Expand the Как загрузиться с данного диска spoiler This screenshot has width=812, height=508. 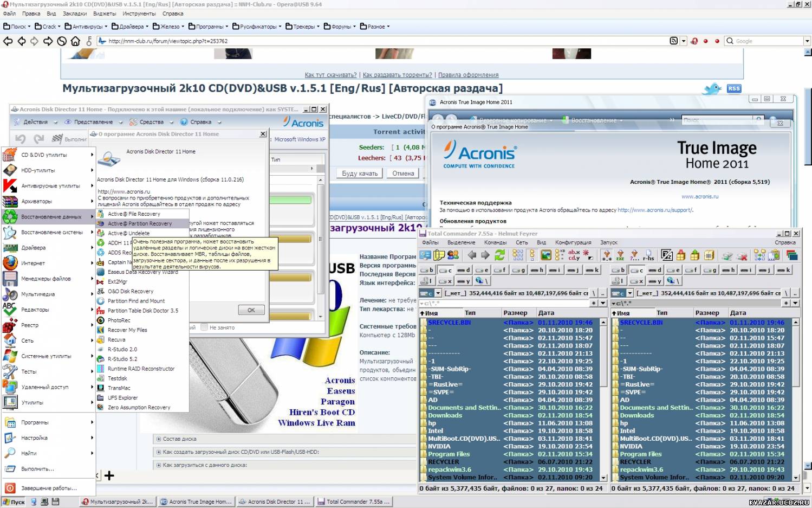pyautogui.click(x=159, y=465)
